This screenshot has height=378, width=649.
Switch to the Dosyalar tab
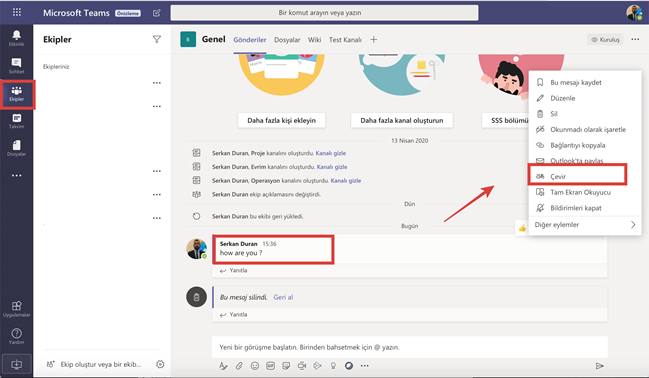pyautogui.click(x=287, y=40)
